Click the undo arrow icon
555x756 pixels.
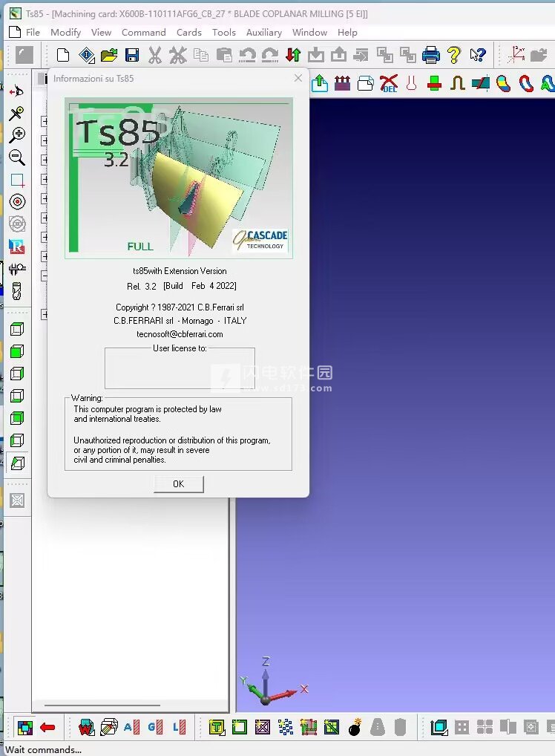tap(247, 55)
